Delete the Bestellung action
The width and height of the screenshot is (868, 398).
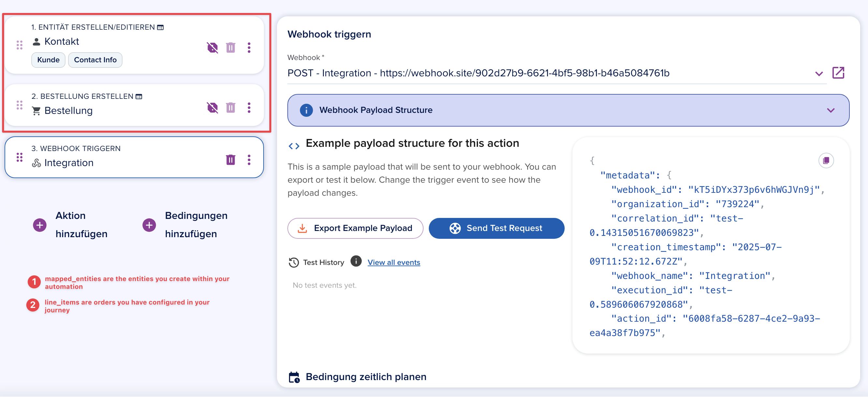230,108
